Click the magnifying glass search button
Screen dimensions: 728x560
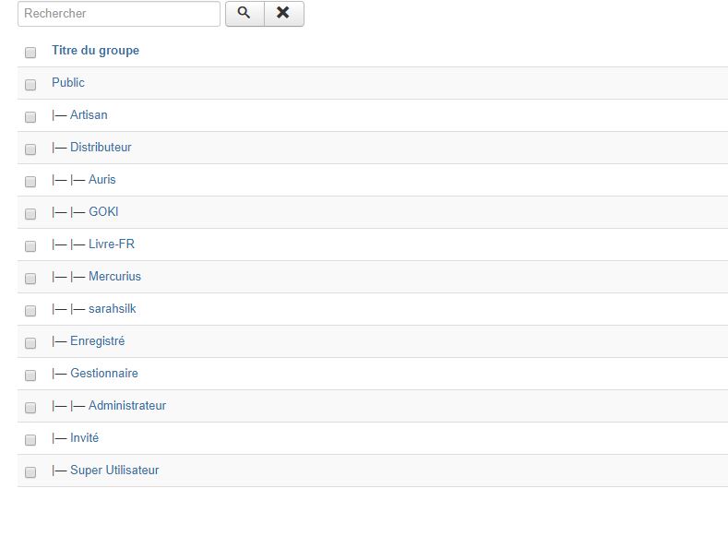pos(245,13)
